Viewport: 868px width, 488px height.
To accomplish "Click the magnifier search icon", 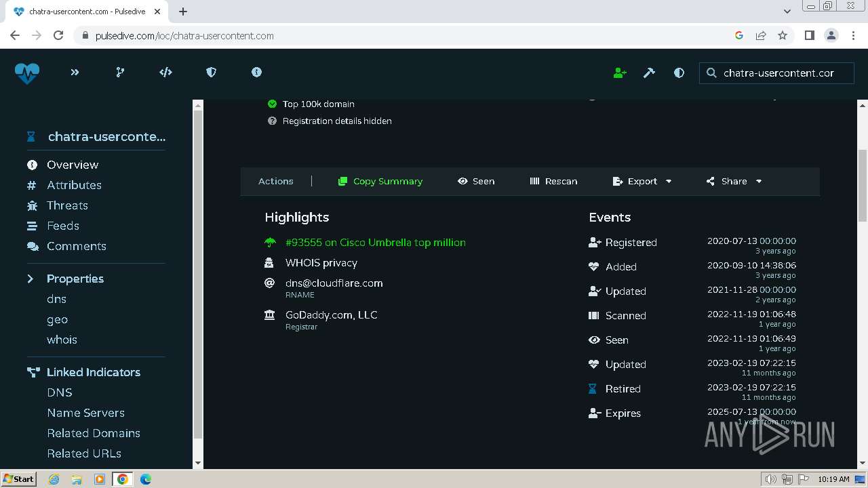I will [711, 73].
